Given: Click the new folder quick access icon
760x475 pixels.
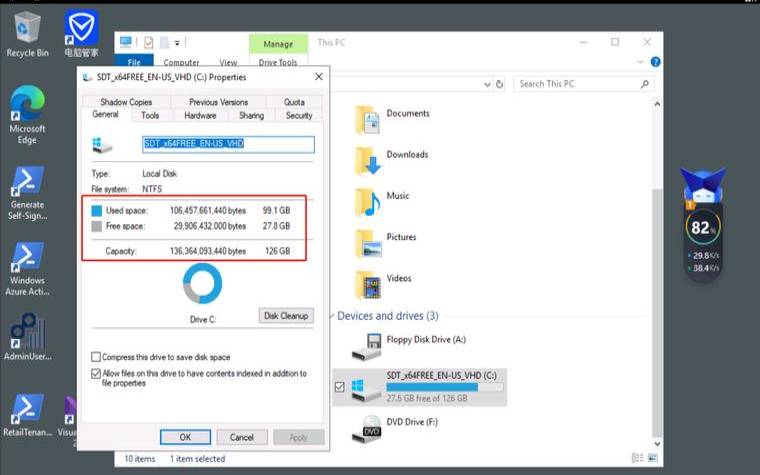Looking at the screenshot, I should click(x=164, y=43).
